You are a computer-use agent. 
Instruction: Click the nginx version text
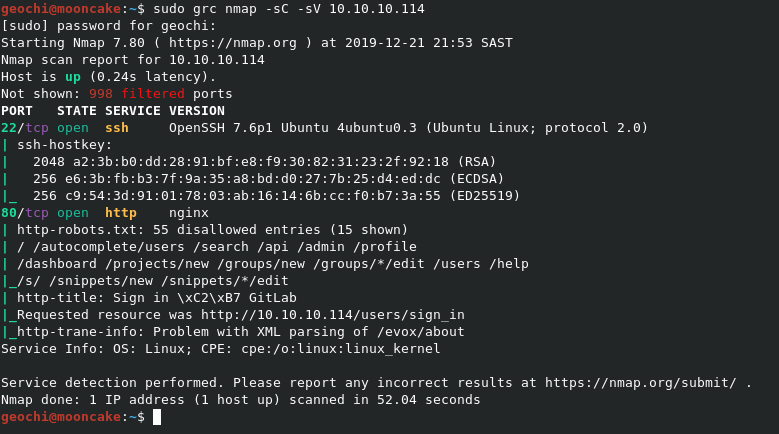188,213
